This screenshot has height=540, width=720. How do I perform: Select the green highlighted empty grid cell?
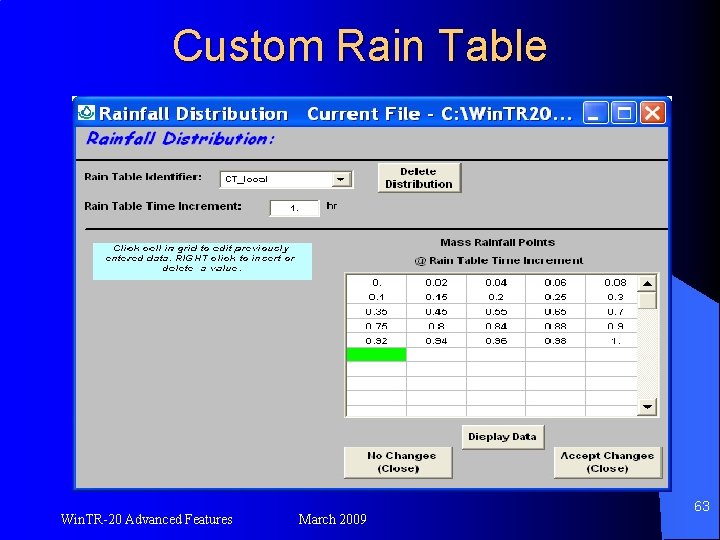(376, 354)
